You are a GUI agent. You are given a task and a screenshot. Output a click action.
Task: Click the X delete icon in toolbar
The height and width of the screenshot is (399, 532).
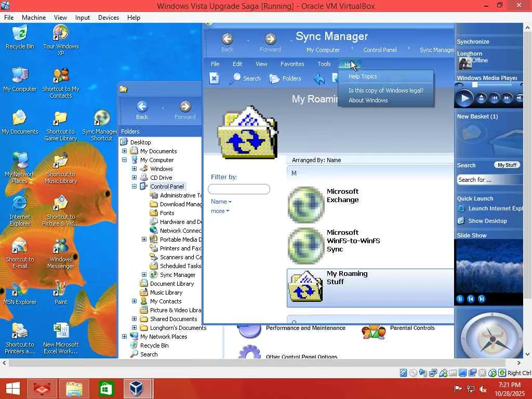point(214,79)
